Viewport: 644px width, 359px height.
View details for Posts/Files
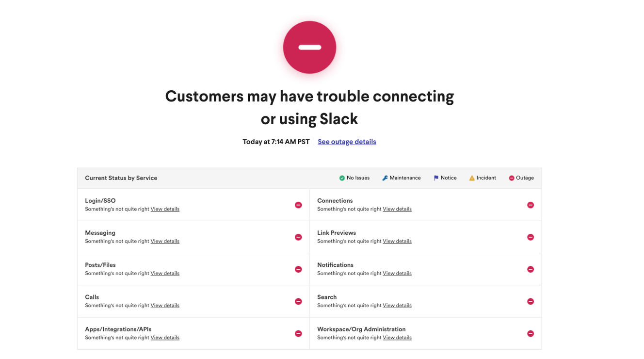(x=165, y=273)
